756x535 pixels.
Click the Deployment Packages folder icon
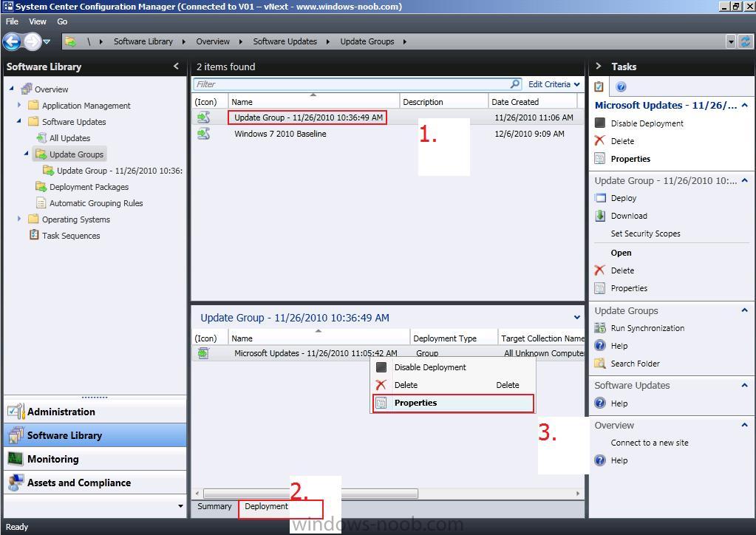pos(41,186)
